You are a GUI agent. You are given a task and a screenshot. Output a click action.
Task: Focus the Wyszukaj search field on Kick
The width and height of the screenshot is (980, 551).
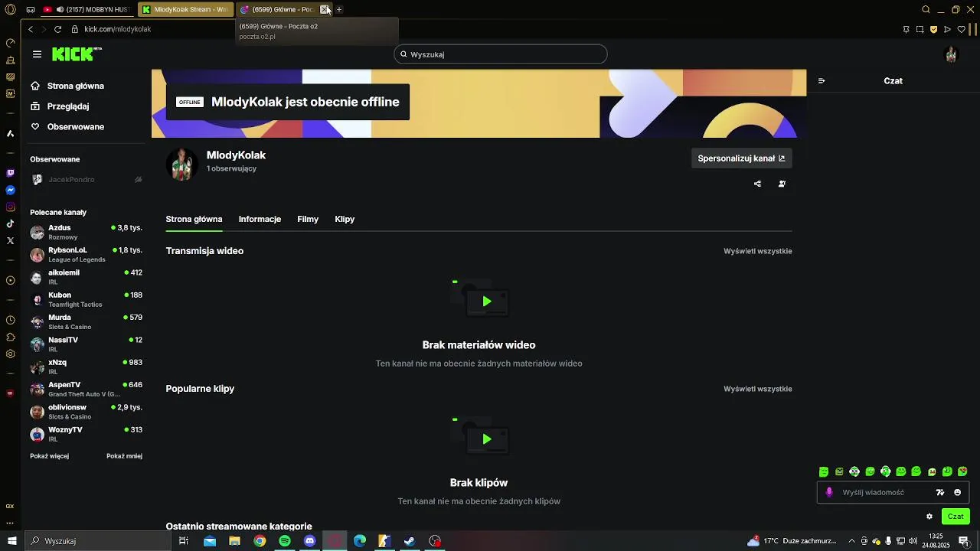[501, 54]
